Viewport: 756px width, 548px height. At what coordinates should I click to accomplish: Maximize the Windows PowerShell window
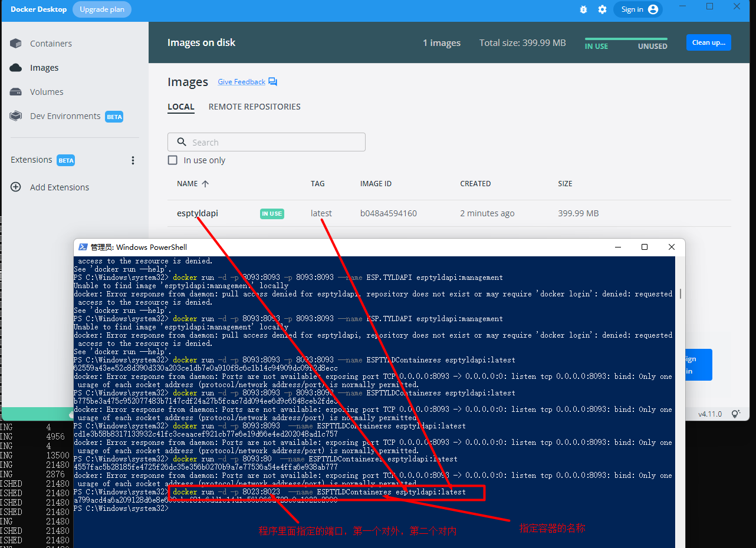[x=645, y=247]
